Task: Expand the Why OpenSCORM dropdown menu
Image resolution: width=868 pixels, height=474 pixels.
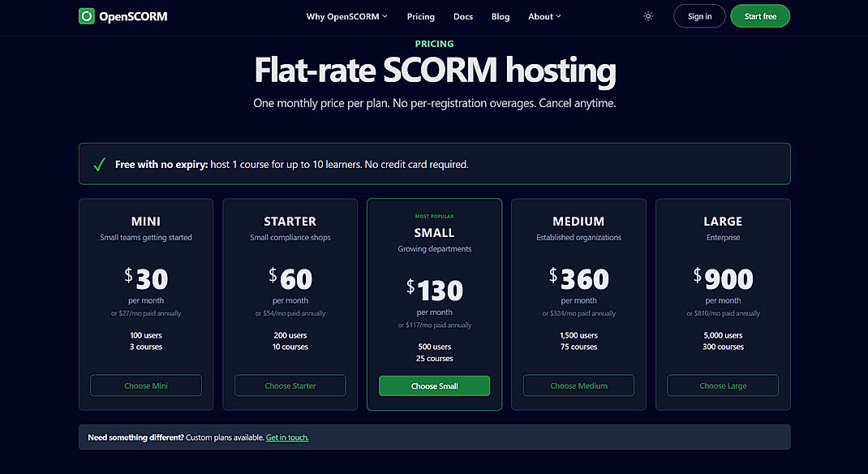Action: pos(347,16)
